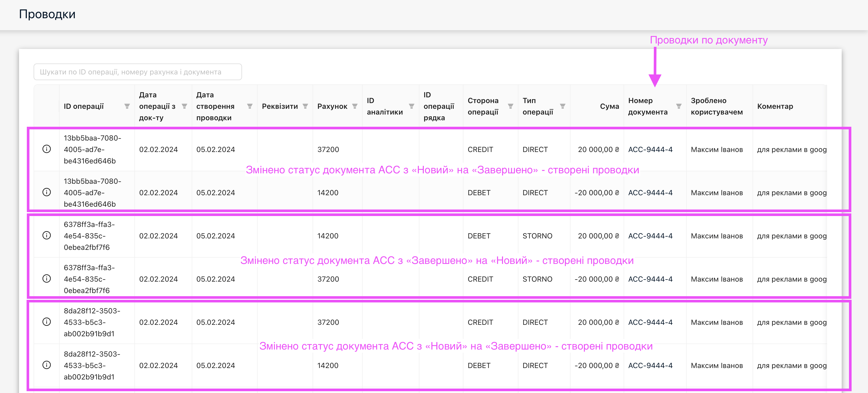Click ACC-9444-4 document number in first row
Viewport: 868px width, 393px height.
pos(650,149)
